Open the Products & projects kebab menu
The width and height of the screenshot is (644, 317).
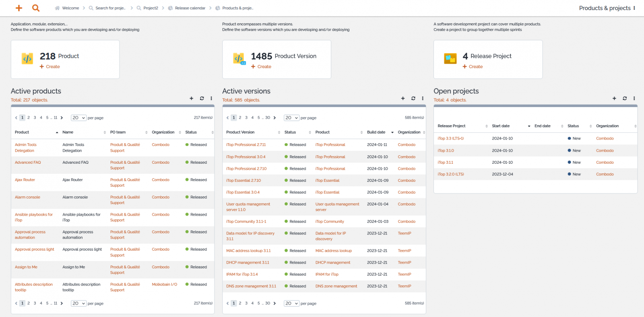pos(634,8)
